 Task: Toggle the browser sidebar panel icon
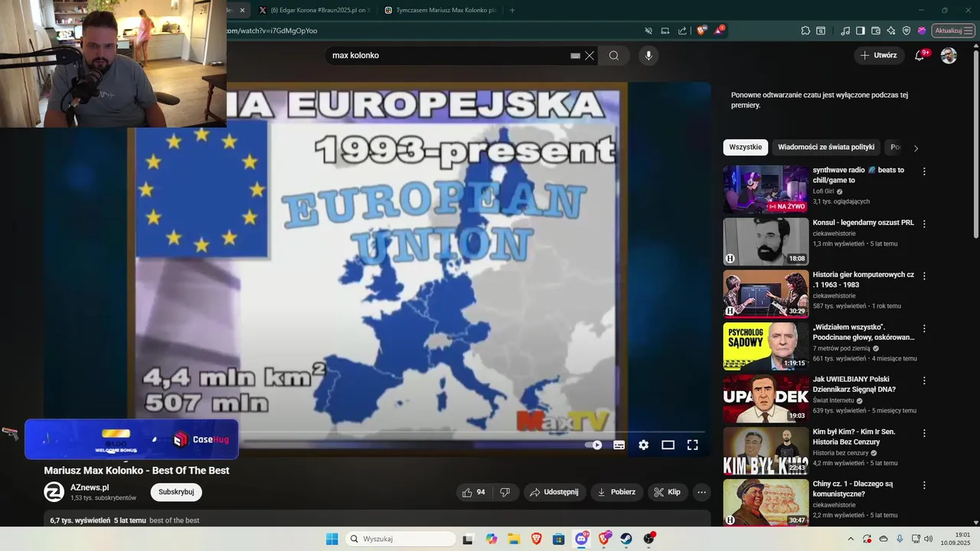(x=861, y=31)
